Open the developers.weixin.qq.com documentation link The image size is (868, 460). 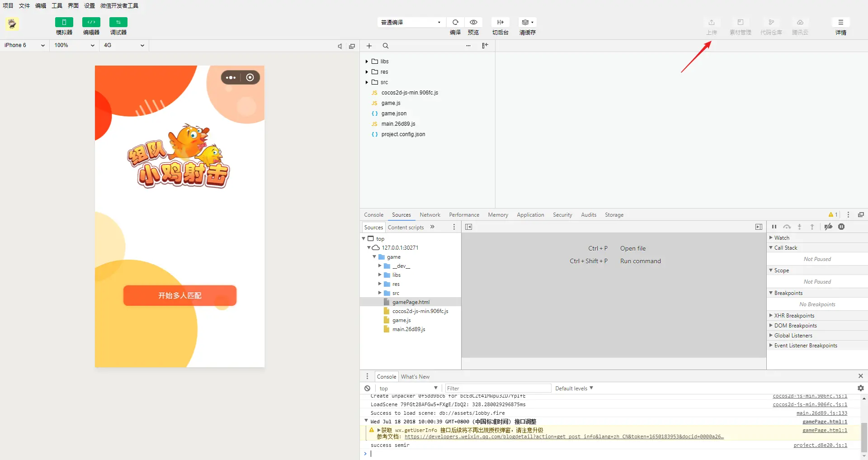coord(564,437)
